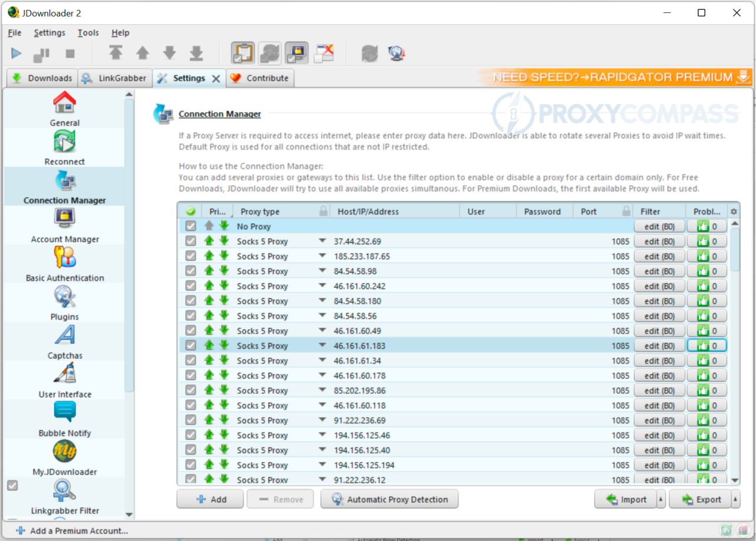The width and height of the screenshot is (756, 541).
Task: Select Basic Authentication in the sidebar
Action: point(64,263)
